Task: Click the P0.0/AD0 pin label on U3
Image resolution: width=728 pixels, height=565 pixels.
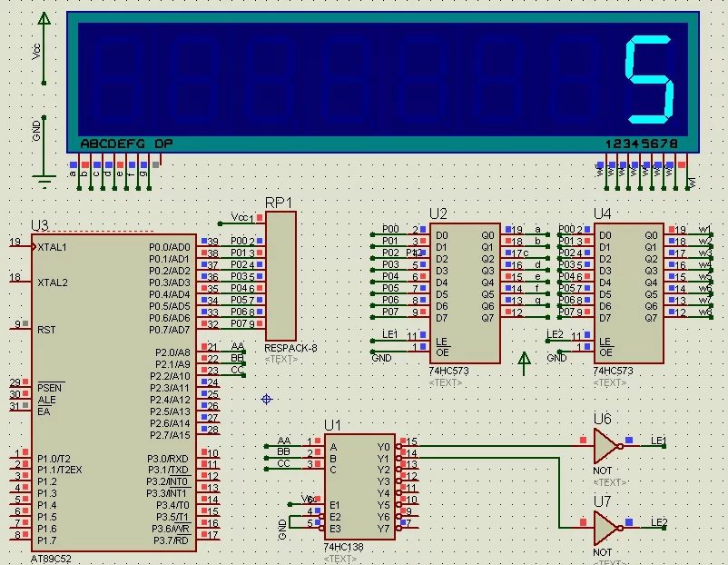Action: click(x=170, y=247)
